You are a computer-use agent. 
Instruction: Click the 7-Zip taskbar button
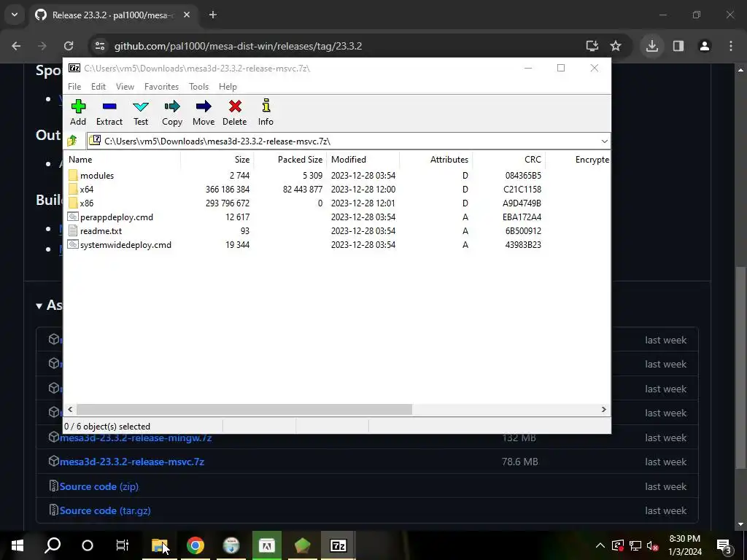coord(338,545)
